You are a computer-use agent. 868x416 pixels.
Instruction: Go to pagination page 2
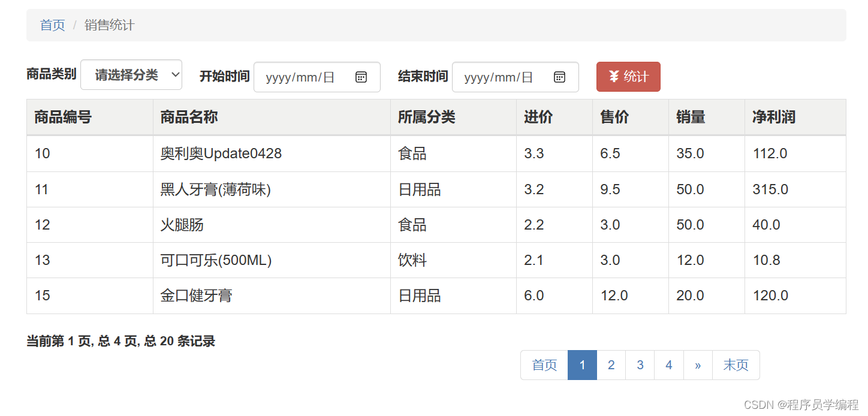(611, 365)
